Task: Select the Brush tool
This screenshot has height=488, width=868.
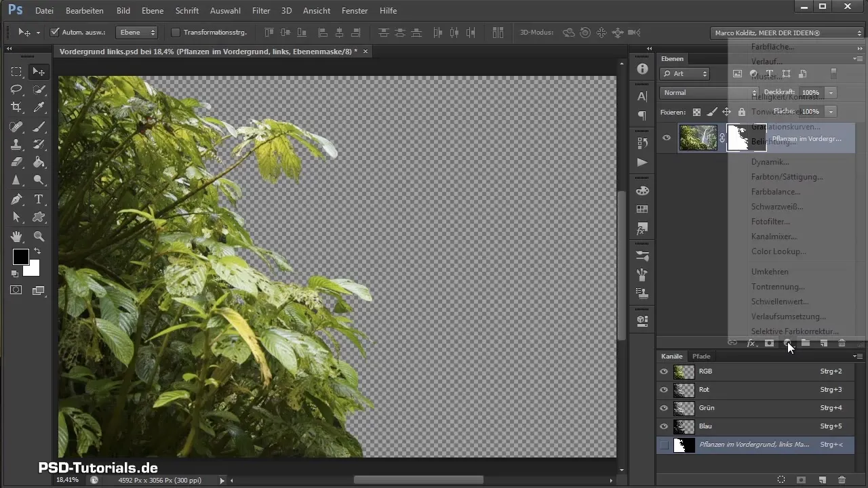Action: [x=39, y=127]
